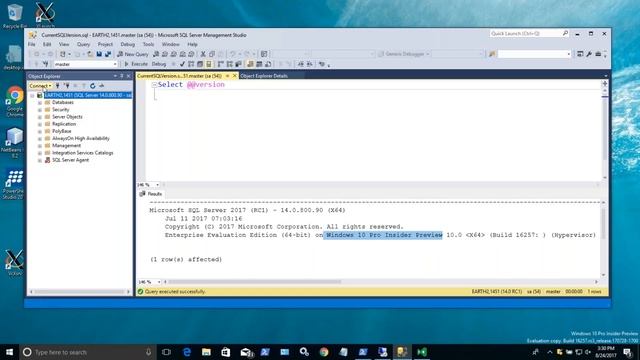The height and width of the screenshot is (360, 640).
Task: Click the Database Engine Query icon after New Query
Action: (x=156, y=54)
